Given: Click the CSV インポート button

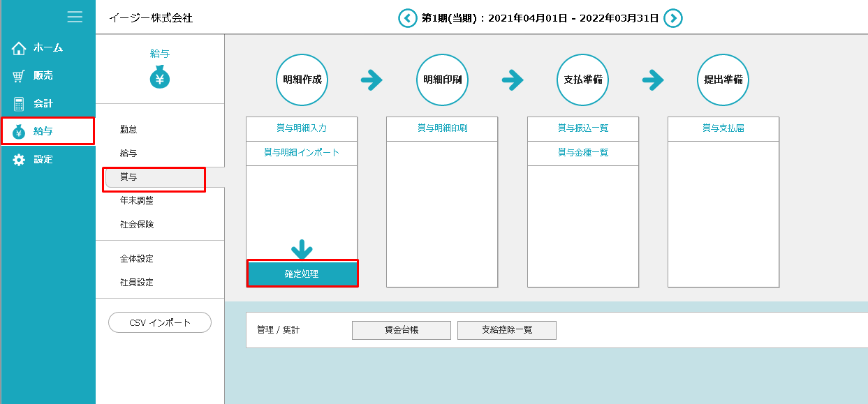Looking at the screenshot, I should pyautogui.click(x=160, y=322).
